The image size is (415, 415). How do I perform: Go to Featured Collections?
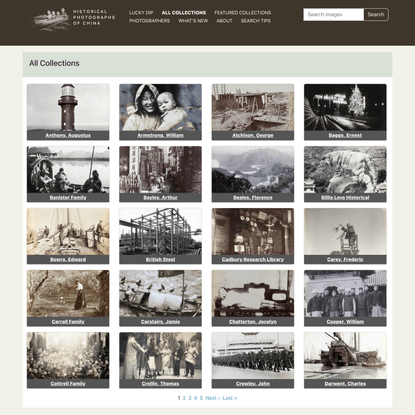(x=243, y=13)
